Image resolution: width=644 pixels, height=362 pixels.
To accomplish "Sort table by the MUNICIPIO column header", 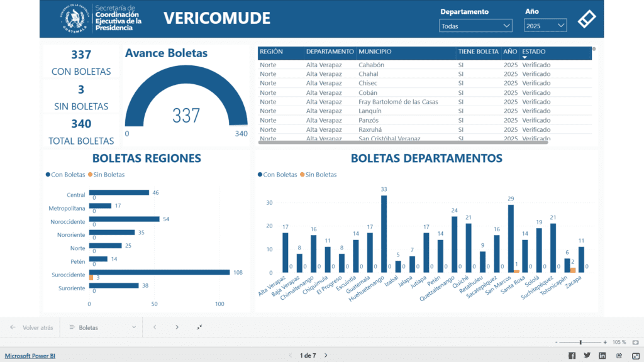I will (375, 52).
